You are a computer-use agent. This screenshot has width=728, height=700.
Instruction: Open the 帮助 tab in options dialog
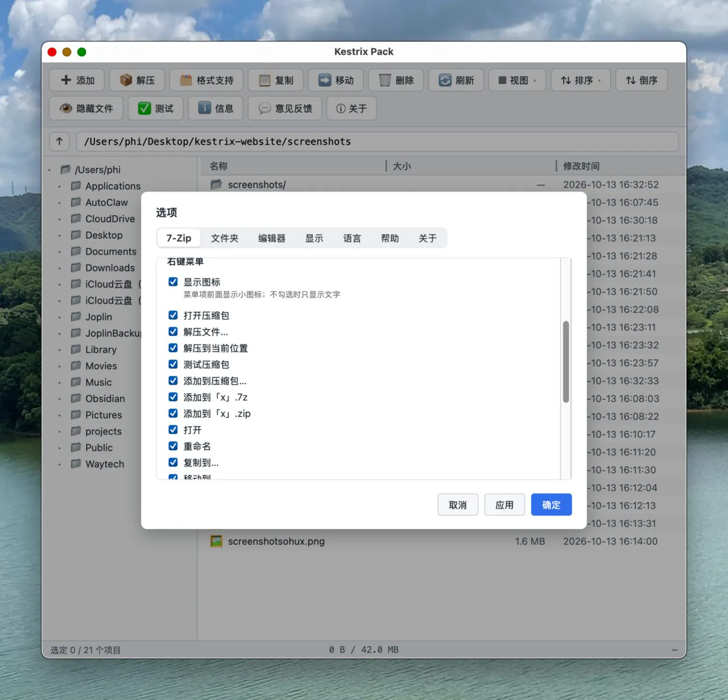(x=390, y=238)
